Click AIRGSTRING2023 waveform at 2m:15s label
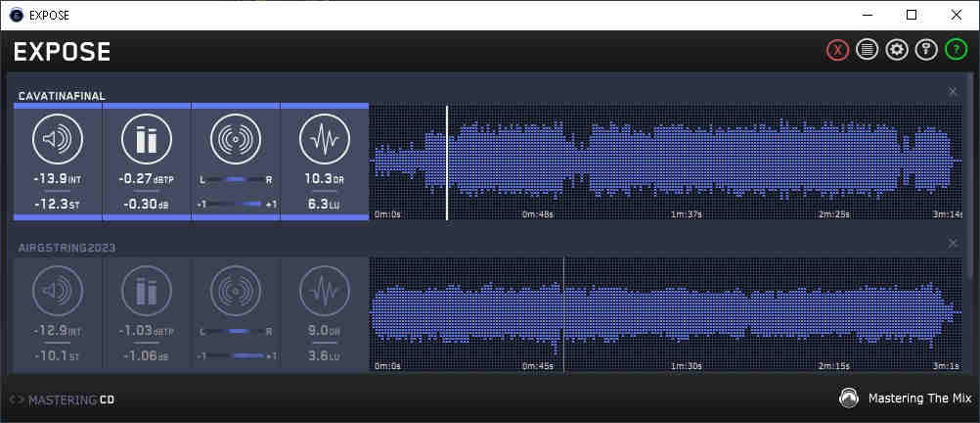The height and width of the screenshot is (423, 980). (x=834, y=366)
